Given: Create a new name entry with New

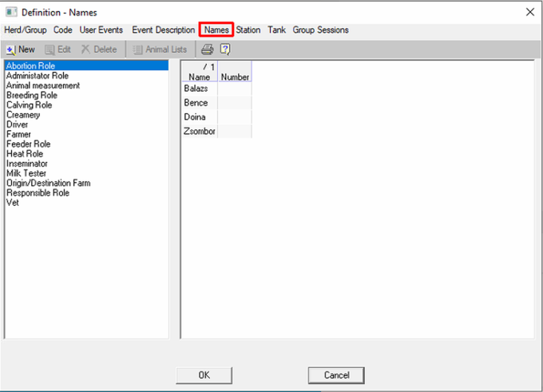Looking at the screenshot, I should coord(21,49).
